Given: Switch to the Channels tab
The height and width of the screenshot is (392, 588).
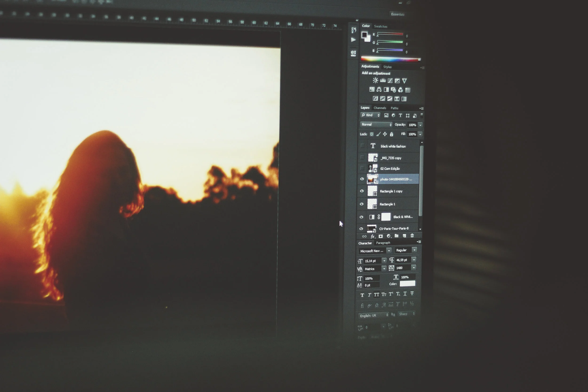Looking at the screenshot, I should click(380, 108).
